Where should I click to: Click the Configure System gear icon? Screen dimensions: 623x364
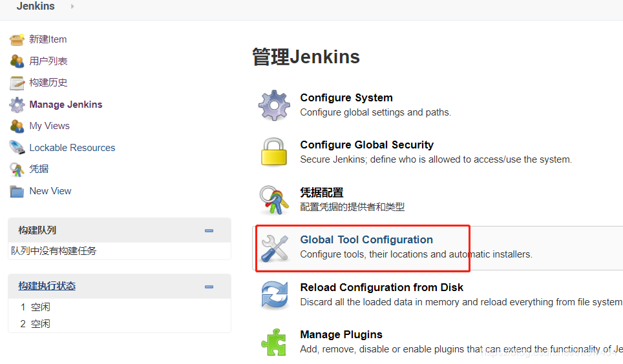coord(274,105)
